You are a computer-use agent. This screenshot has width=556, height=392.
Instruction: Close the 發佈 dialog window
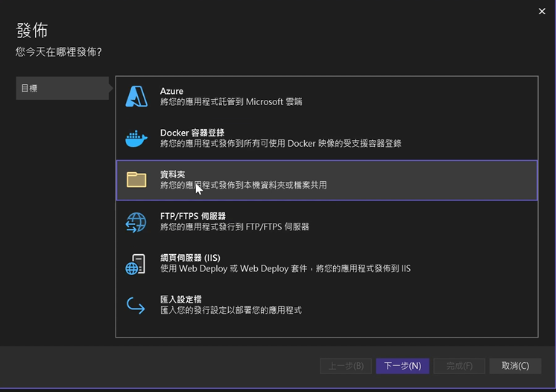tap(542, 11)
